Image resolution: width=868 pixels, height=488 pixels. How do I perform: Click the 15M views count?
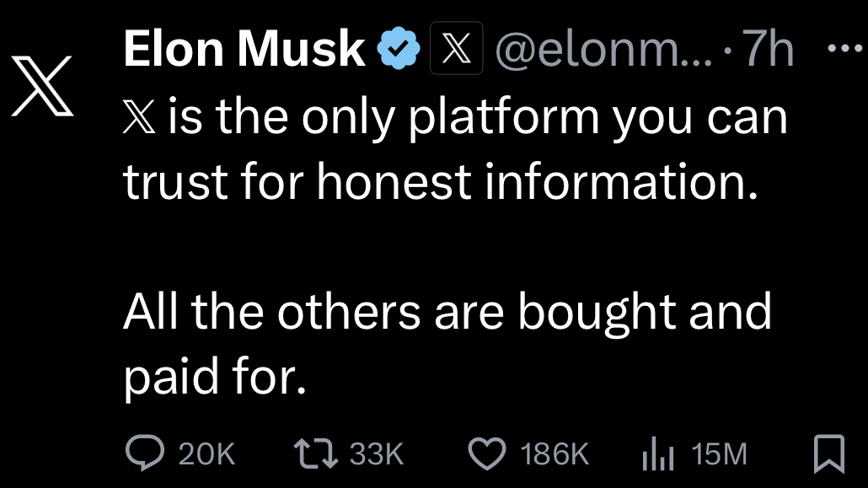(x=719, y=453)
